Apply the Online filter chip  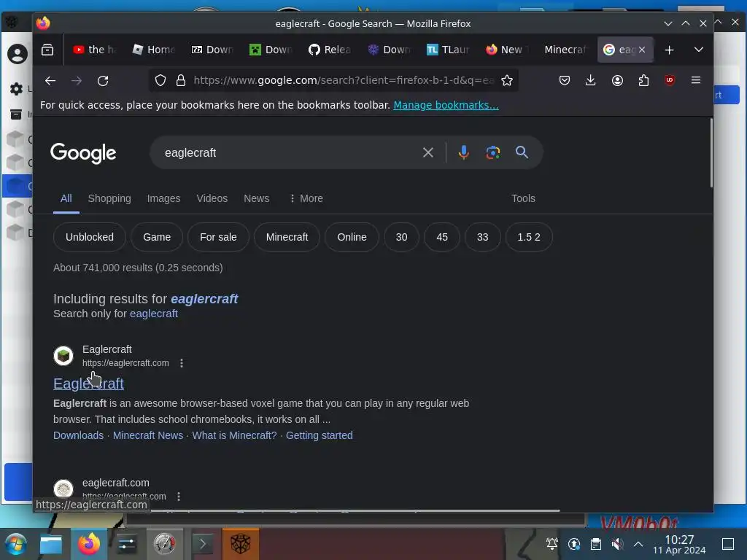coord(352,237)
